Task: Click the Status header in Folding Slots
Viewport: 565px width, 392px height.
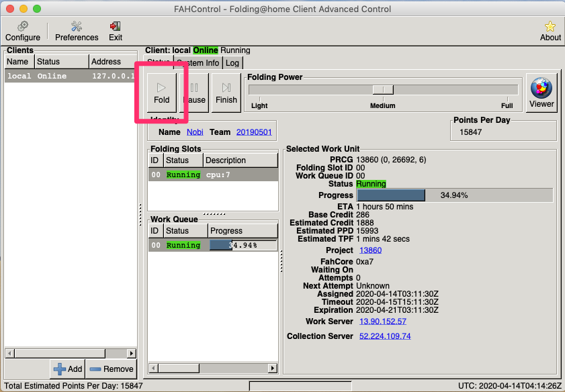Action: [183, 160]
